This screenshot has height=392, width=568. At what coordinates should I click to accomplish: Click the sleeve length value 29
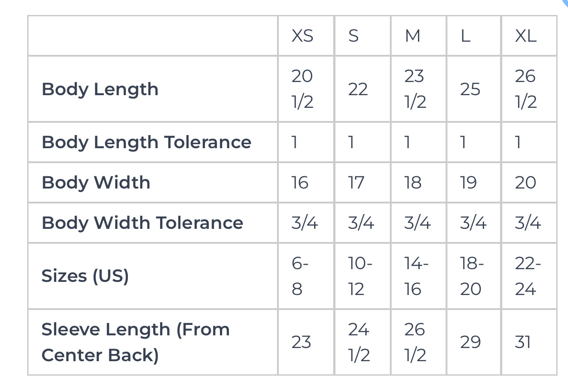[x=471, y=342]
